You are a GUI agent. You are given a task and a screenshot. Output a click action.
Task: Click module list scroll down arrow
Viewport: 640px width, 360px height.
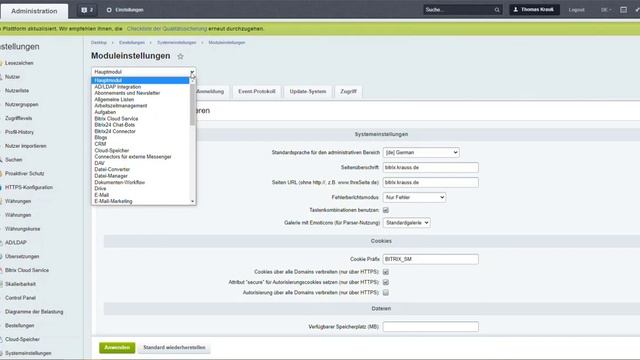pyautogui.click(x=193, y=201)
